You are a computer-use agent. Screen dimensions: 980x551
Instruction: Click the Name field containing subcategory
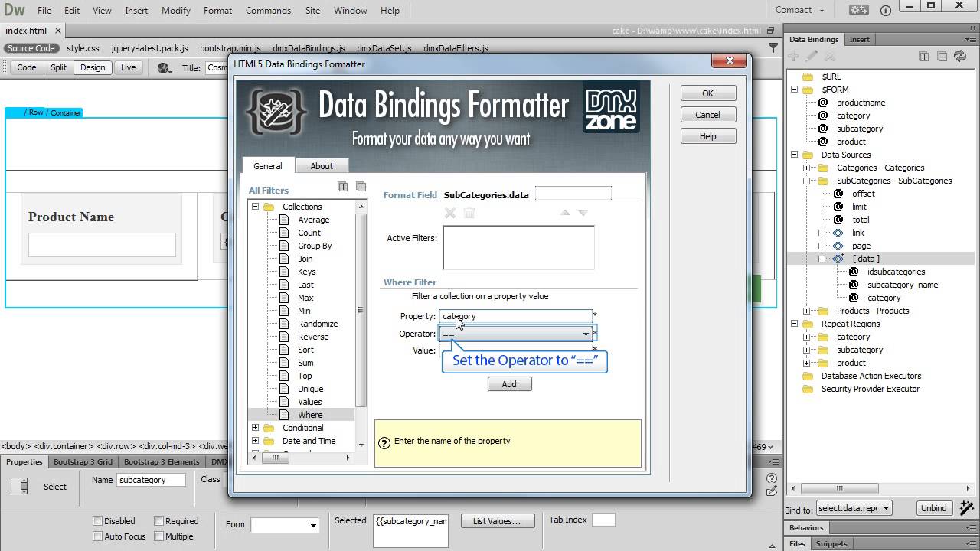[151, 480]
